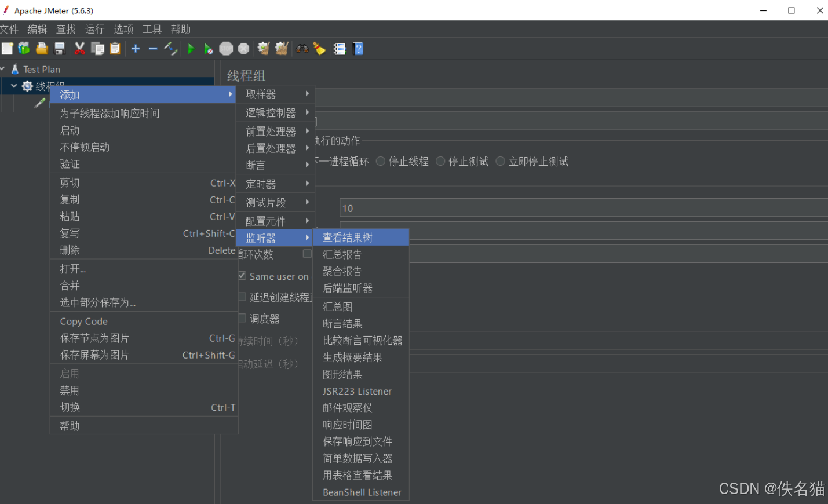Click the Shutdown test icon
This screenshot has width=828, height=504.
click(244, 49)
